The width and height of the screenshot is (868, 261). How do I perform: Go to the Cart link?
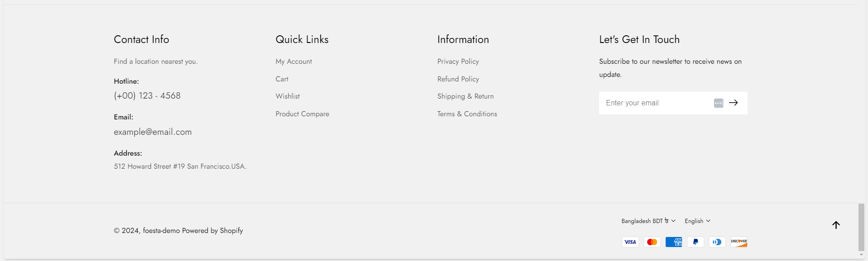click(x=282, y=79)
